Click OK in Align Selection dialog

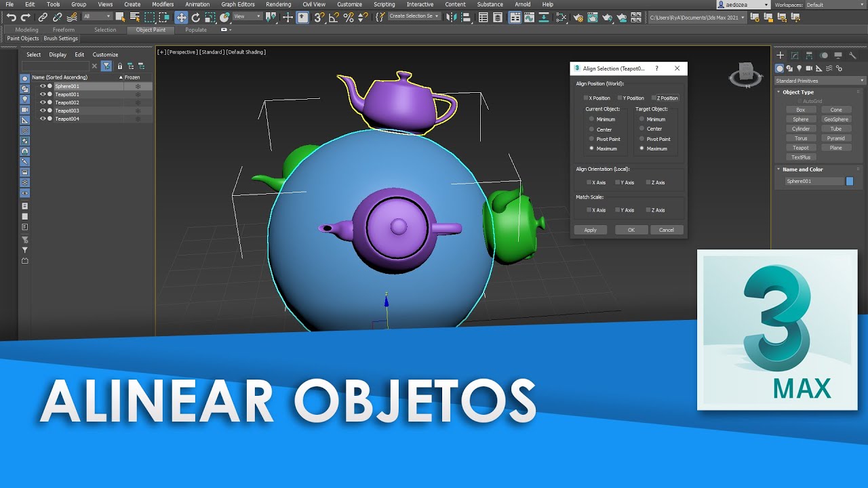631,230
